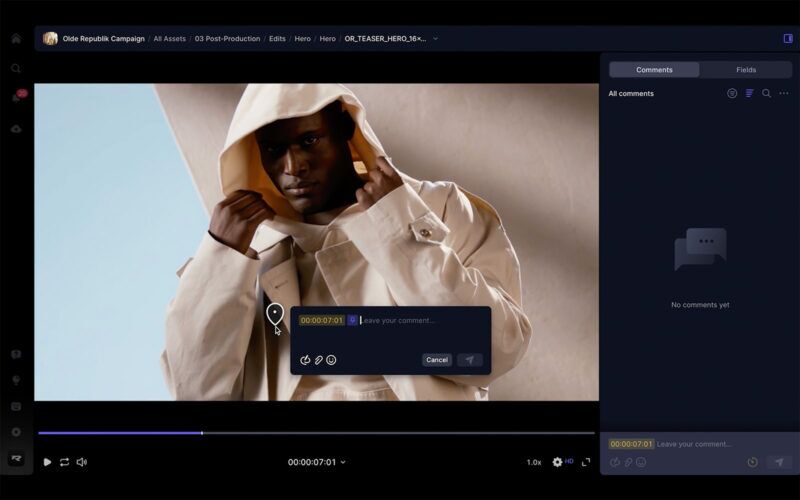This screenshot has width=800, height=500.
Task: Click the popup comment text field
Action: click(x=420, y=321)
